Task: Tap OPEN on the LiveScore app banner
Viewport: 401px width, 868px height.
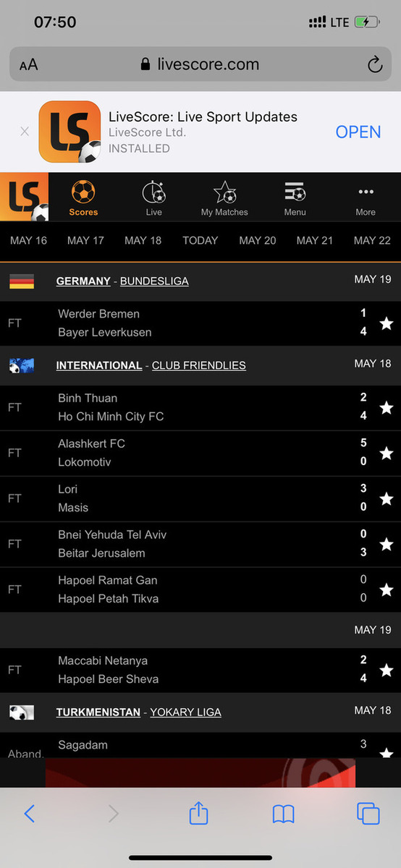Action: pyautogui.click(x=358, y=132)
